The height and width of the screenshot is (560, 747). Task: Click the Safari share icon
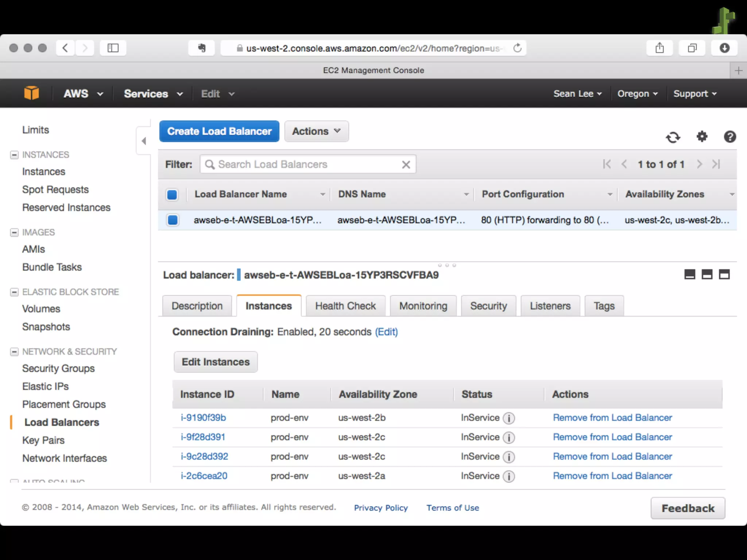coord(659,48)
